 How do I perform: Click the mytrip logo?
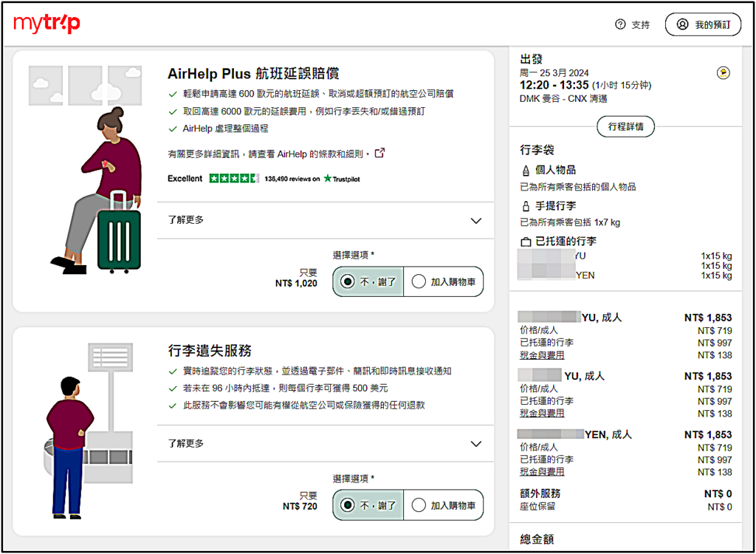pyautogui.click(x=47, y=23)
